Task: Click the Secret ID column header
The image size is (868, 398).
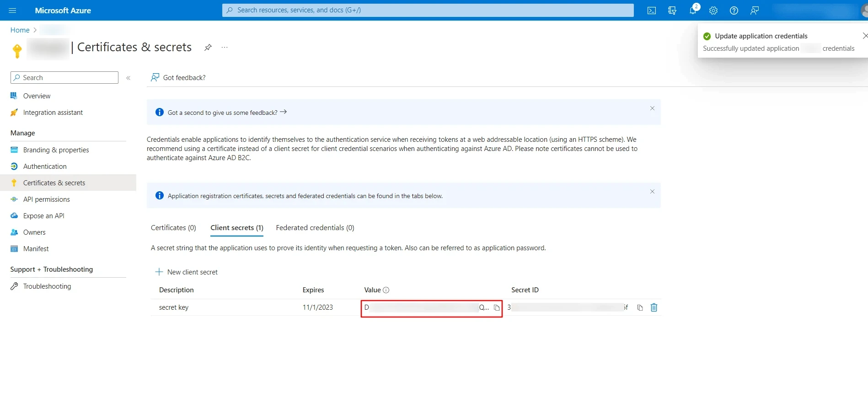Action: tap(525, 290)
